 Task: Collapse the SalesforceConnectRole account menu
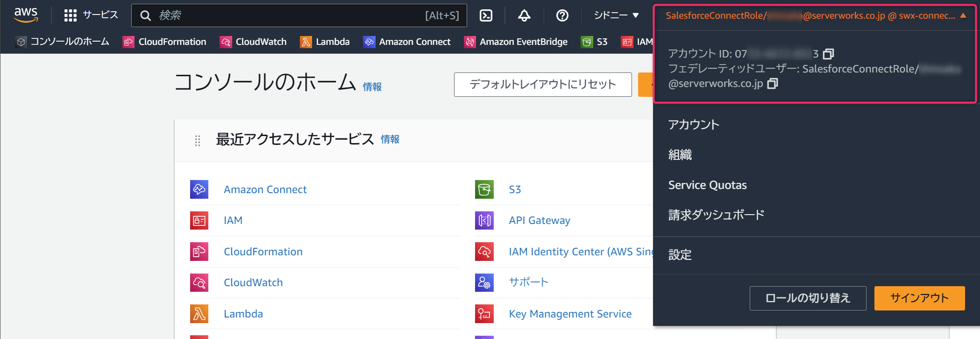tap(816, 15)
